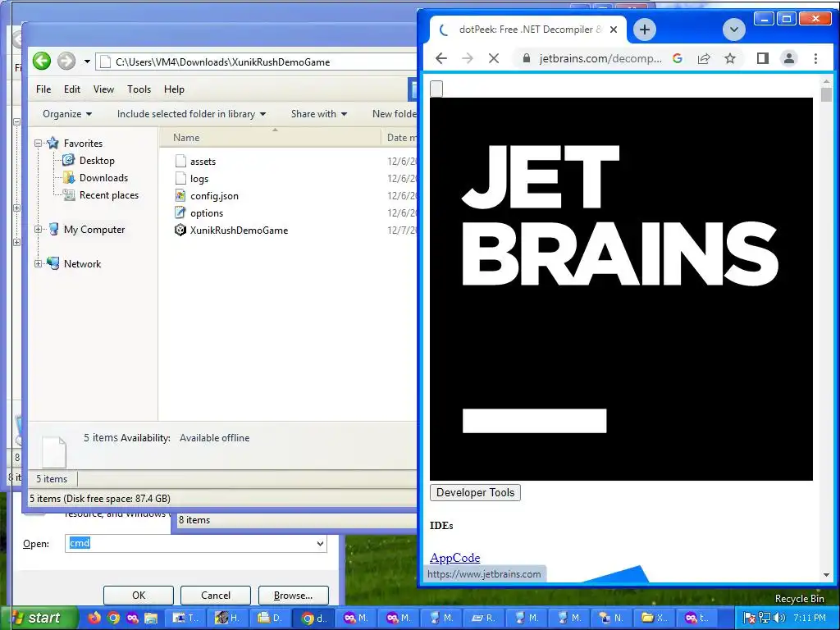Open the Windows start button
Image resolution: width=840 pixels, height=630 pixels.
[x=38, y=619]
